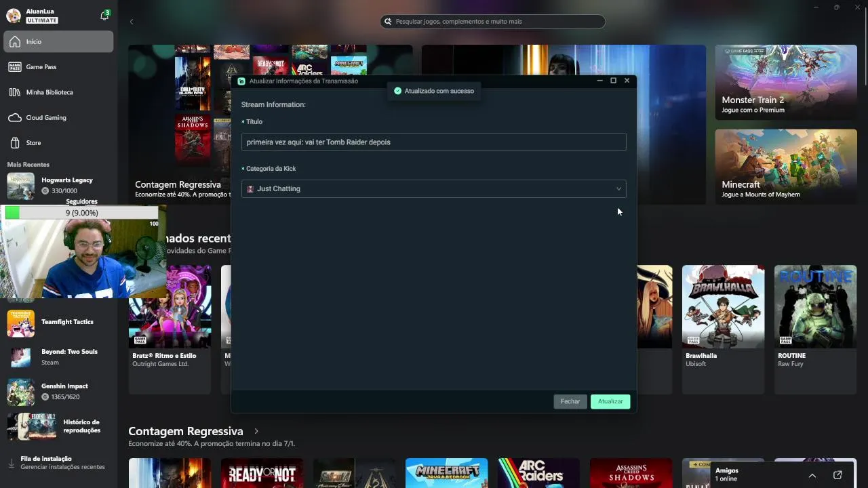Image resolution: width=868 pixels, height=488 pixels.
Task: Click the Fechar button
Action: (570, 401)
